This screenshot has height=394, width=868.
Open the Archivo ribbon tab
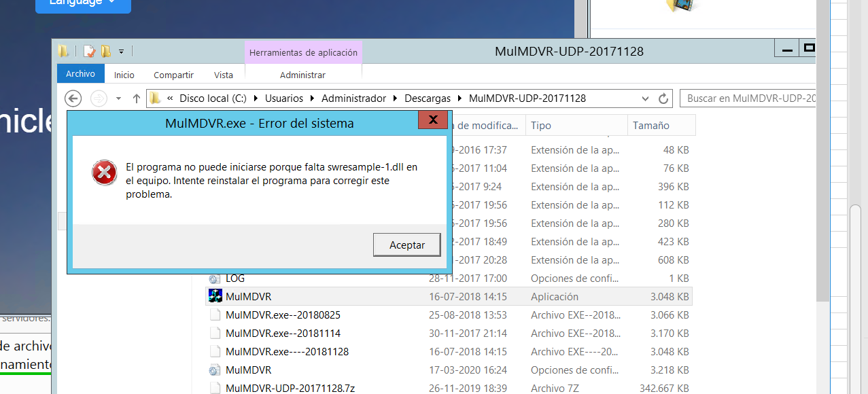click(80, 74)
